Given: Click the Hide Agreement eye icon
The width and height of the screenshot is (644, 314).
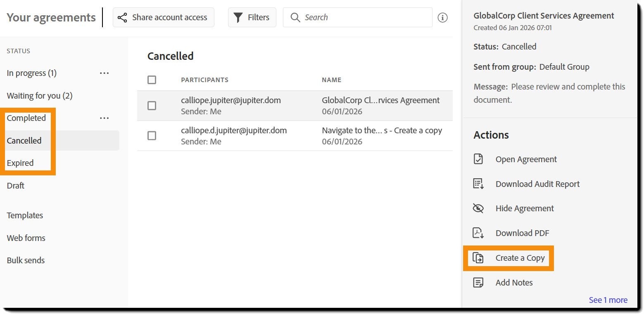Looking at the screenshot, I should pos(478,208).
